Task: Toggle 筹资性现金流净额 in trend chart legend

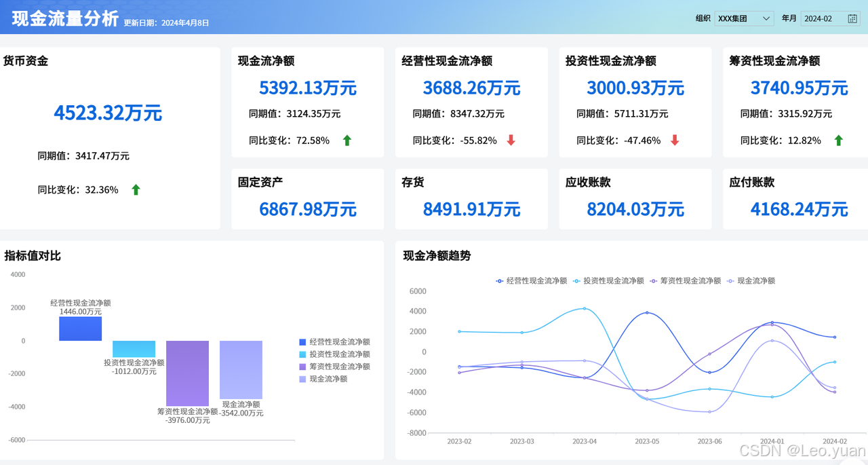Action: coord(685,280)
